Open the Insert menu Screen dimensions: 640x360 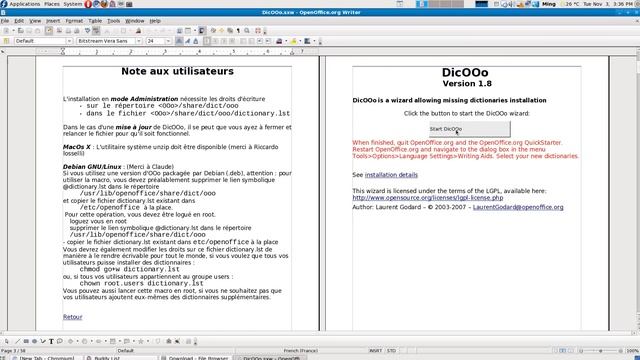click(x=53, y=21)
